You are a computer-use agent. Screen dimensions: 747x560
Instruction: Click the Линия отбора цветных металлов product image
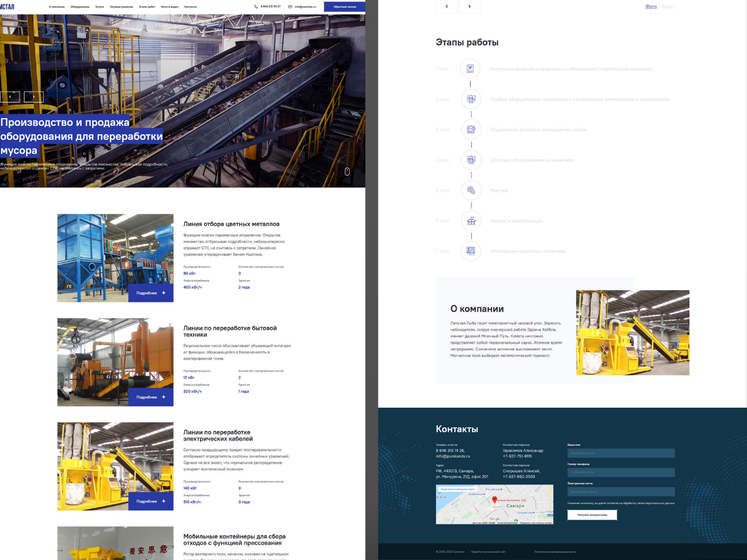(115, 258)
